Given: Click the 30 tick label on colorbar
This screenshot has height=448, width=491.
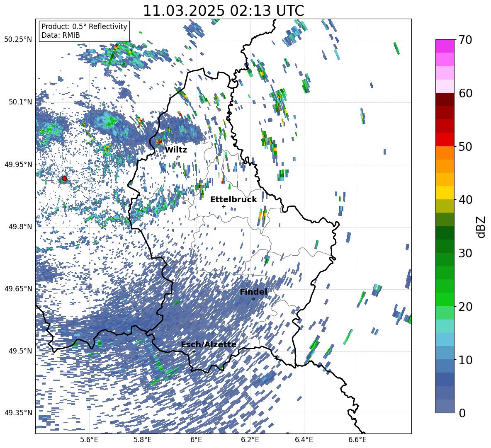Looking at the screenshot, I should [x=466, y=253].
